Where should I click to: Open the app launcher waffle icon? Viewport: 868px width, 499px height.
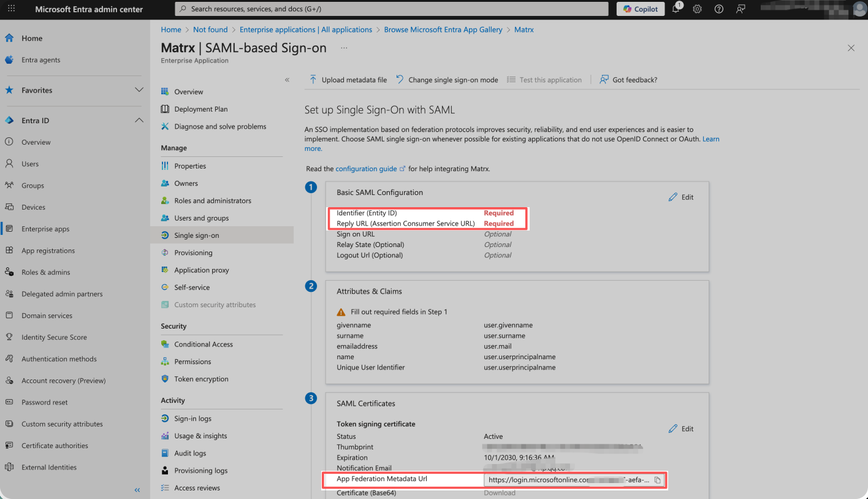[11, 9]
